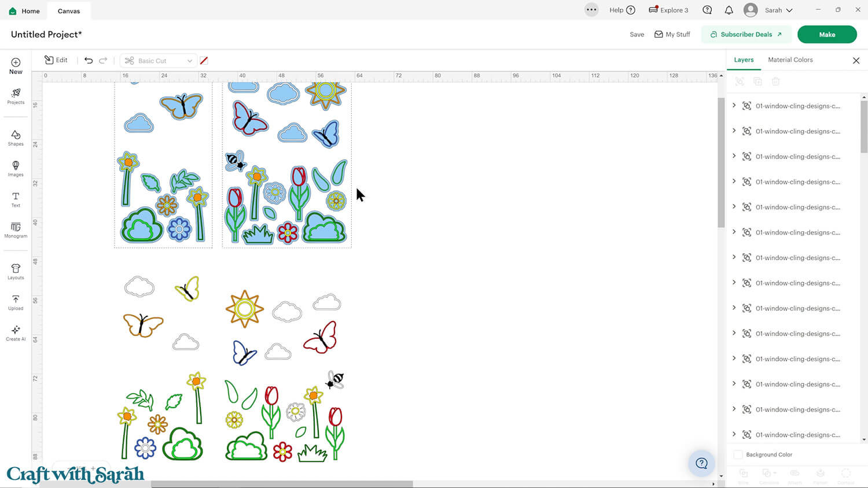Screen dimensions: 868x488
Task: Open Subscriber Deals link
Action: click(x=746, y=34)
